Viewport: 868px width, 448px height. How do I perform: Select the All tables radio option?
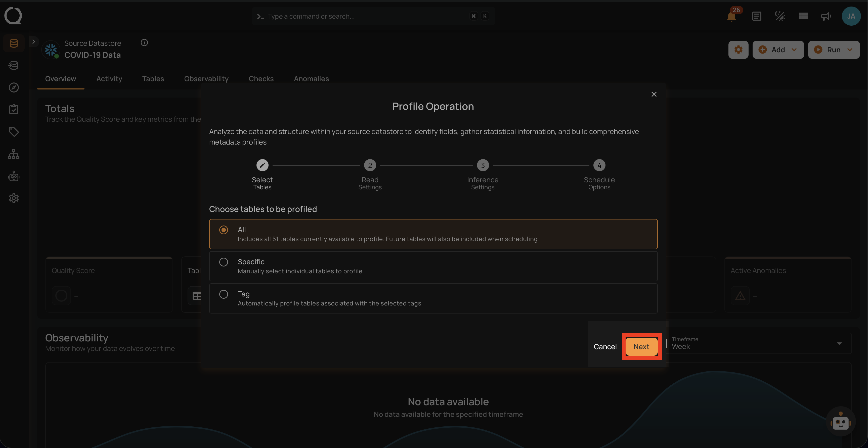(x=223, y=230)
